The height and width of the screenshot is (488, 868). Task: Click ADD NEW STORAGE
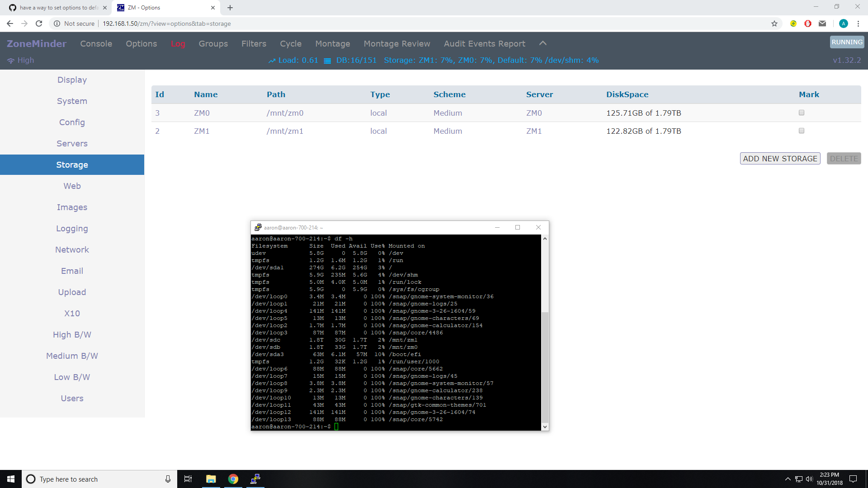pyautogui.click(x=780, y=158)
